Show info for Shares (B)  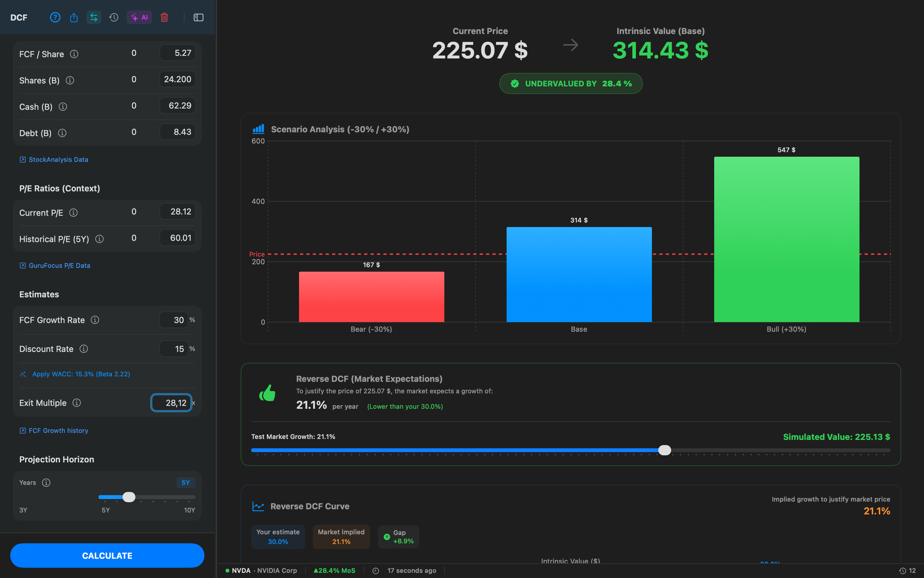point(70,80)
